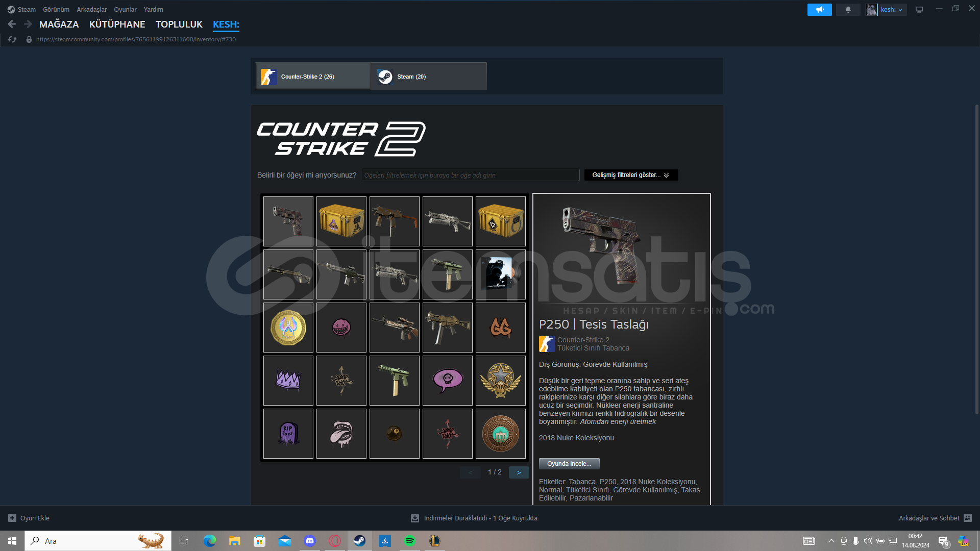
Task: Click the Steam back navigation arrow
Action: coord(12,24)
